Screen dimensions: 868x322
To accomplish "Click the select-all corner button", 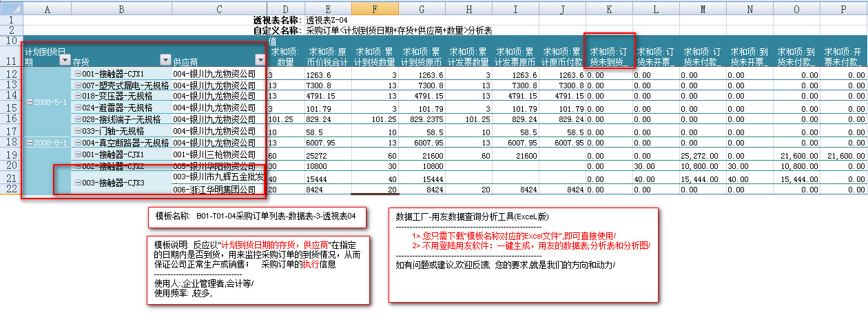I will pyautogui.click(x=11, y=8).
